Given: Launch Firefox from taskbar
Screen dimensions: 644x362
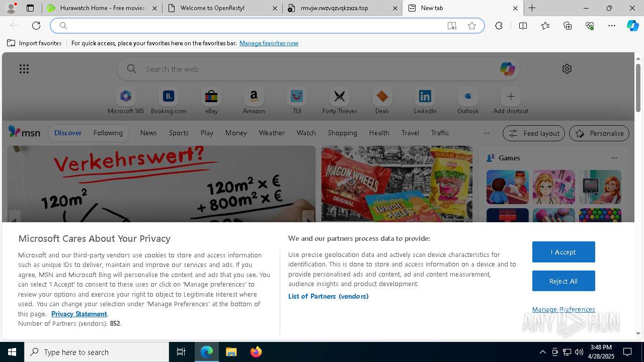Looking at the screenshot, I should coord(256,352).
